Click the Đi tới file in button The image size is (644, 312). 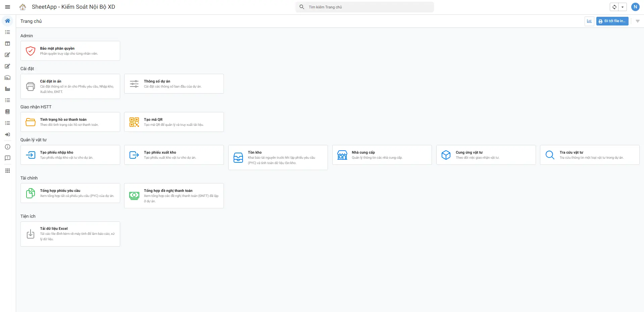612,21
